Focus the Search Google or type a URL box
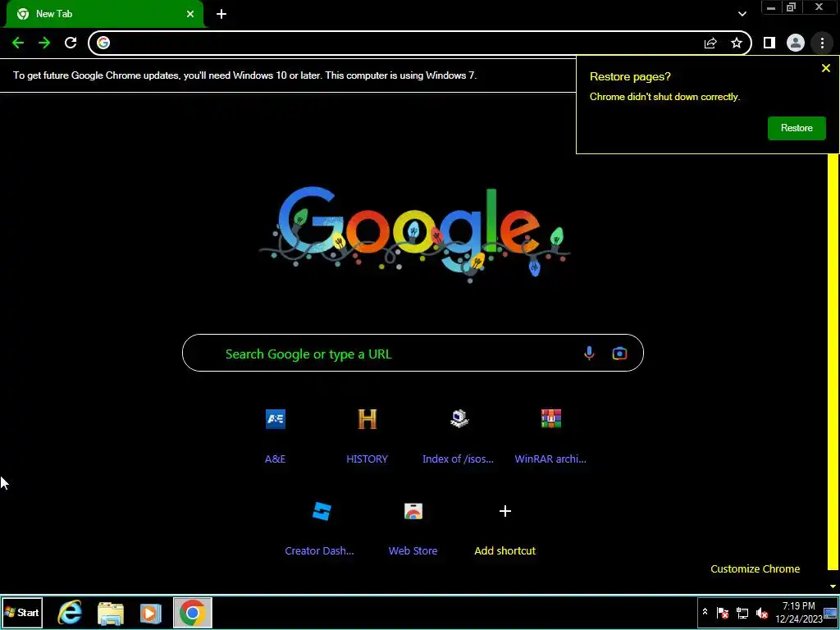 pyautogui.click(x=413, y=353)
